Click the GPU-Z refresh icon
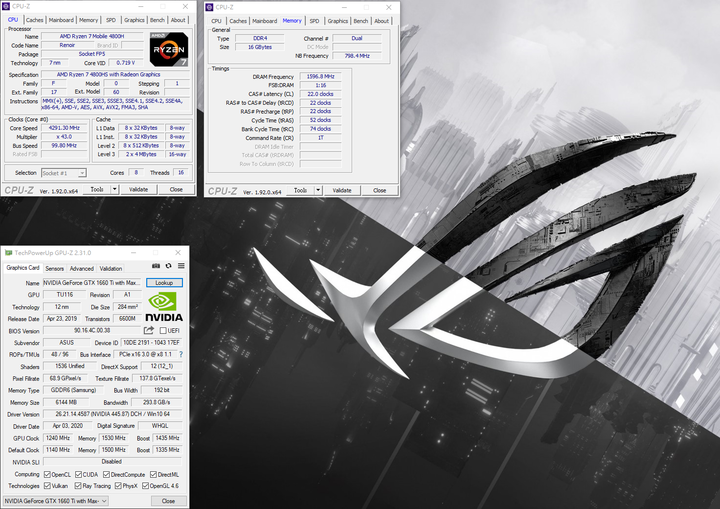The height and width of the screenshot is (509, 720). click(169, 266)
